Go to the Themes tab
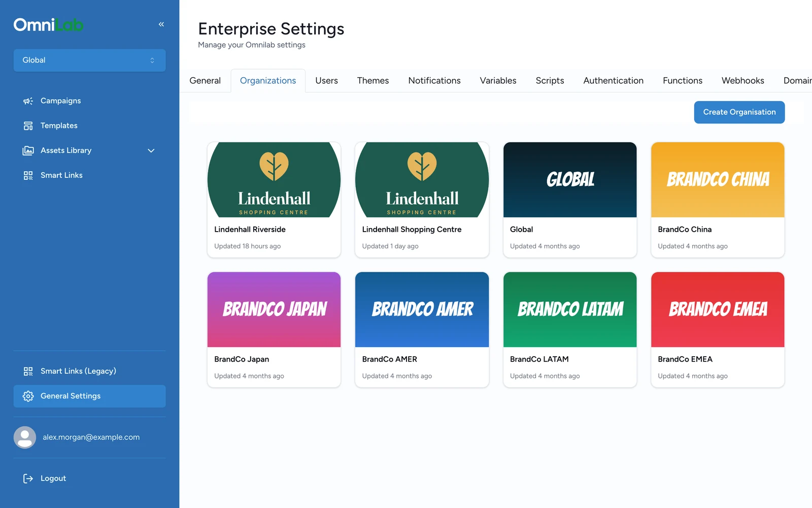 tap(373, 81)
